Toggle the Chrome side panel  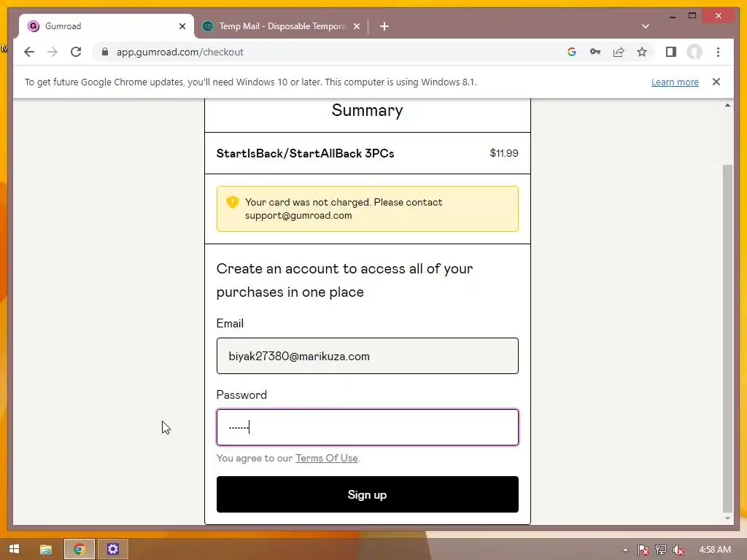click(671, 52)
